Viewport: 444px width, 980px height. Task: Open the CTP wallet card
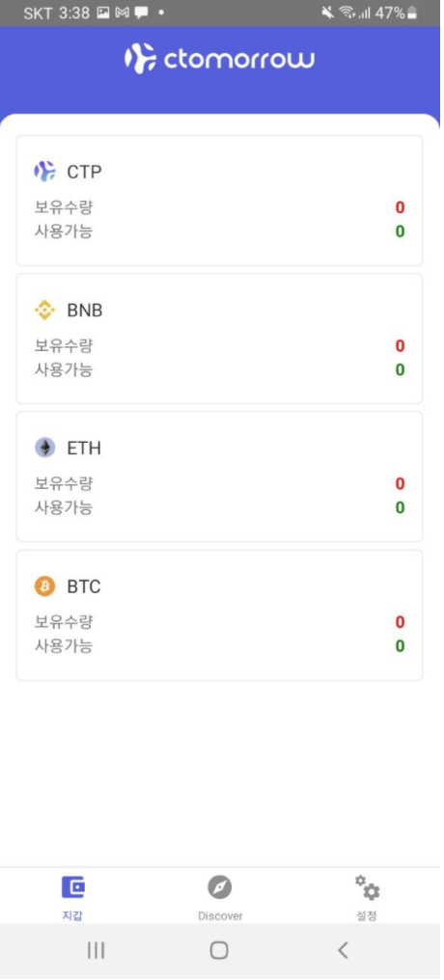tap(219, 201)
